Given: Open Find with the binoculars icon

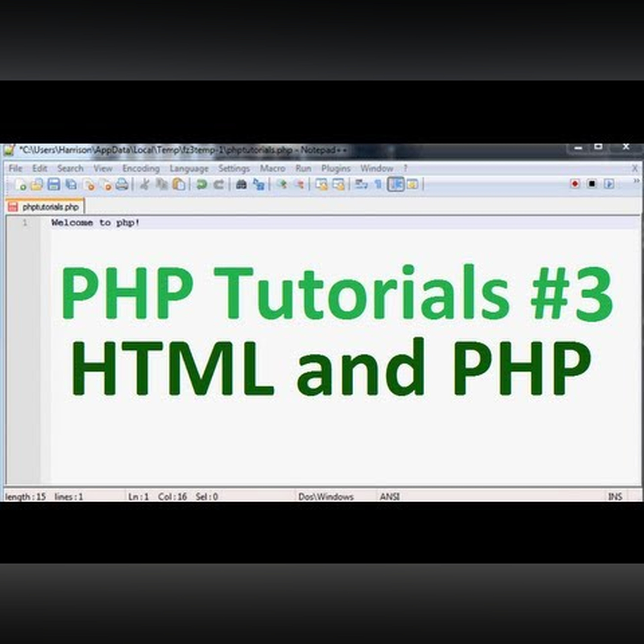Looking at the screenshot, I should pos(242,184).
